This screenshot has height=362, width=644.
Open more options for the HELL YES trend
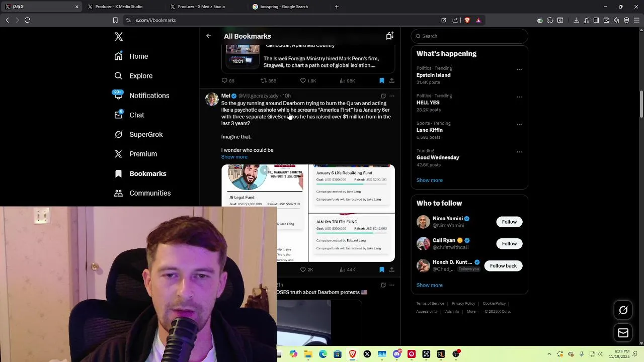(x=519, y=97)
